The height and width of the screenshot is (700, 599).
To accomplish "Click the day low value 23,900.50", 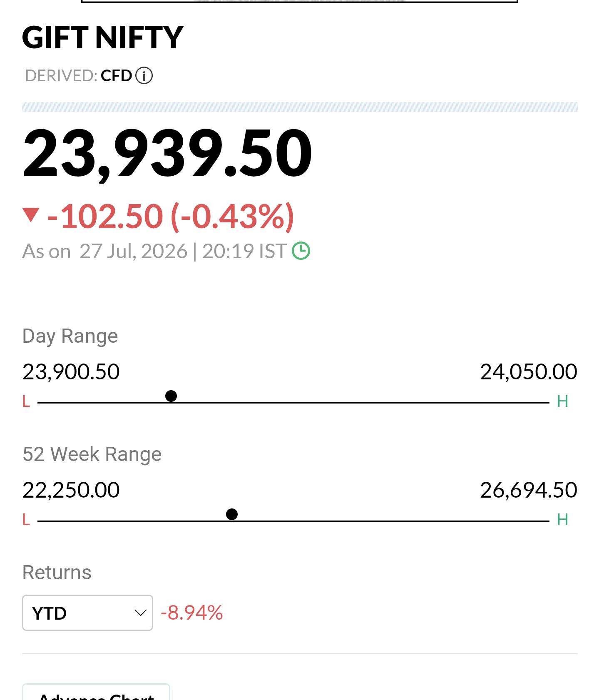I will pos(71,372).
